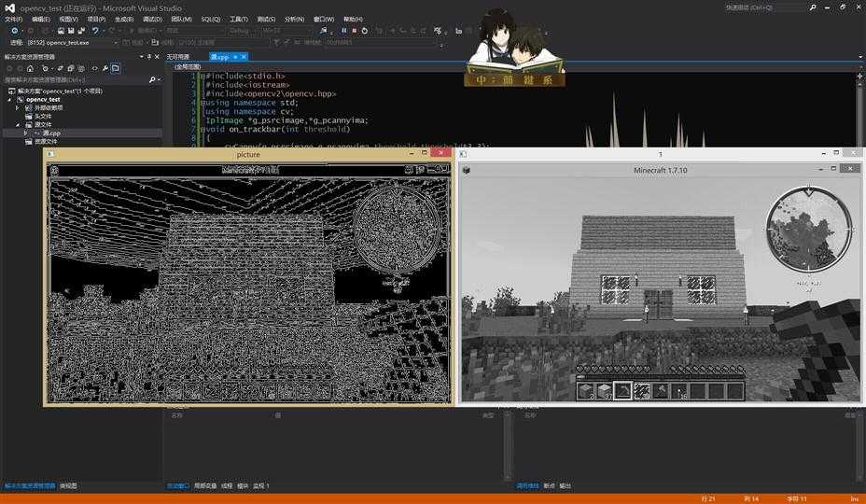This screenshot has height=504, width=866.
Task: Click the show all files icon
Action: (x=81, y=68)
